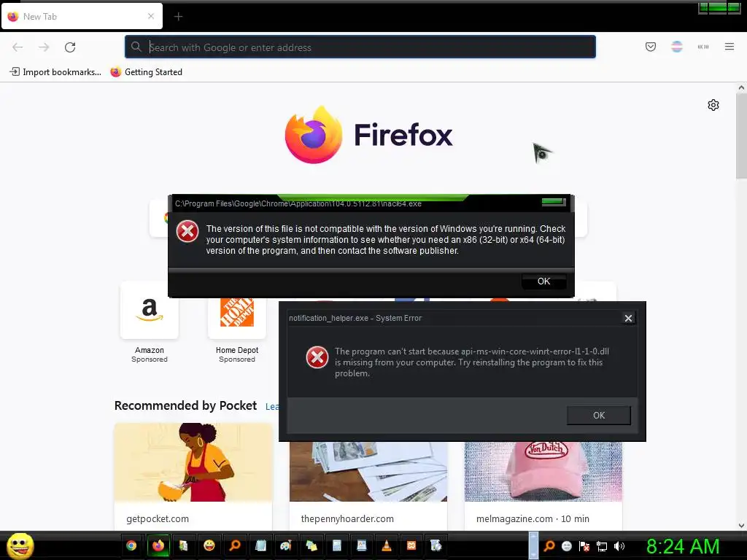Open the last icon in the taskbar launcher row
Image resolution: width=747 pixels, height=560 pixels.
click(436, 545)
